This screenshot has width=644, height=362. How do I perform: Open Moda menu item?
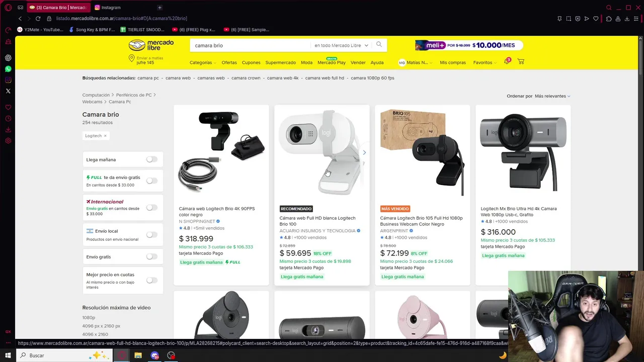pyautogui.click(x=306, y=63)
